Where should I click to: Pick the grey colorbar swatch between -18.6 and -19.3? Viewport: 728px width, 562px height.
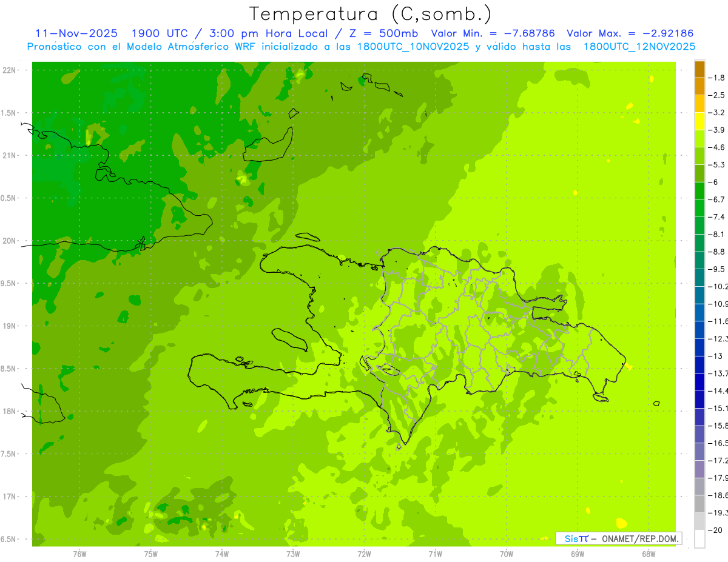(699, 504)
